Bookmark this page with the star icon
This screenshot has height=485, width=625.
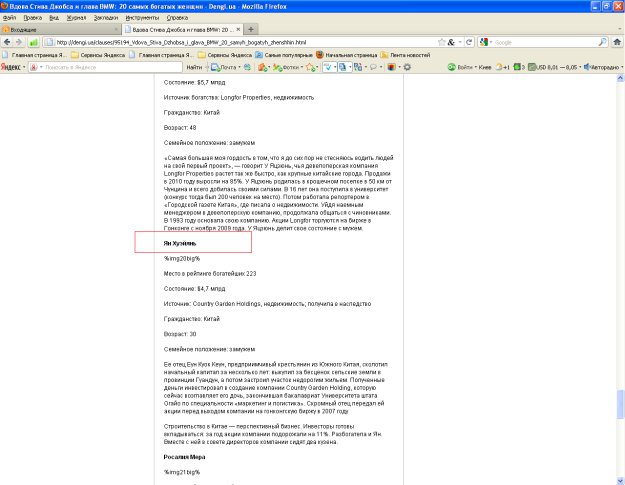click(x=440, y=42)
